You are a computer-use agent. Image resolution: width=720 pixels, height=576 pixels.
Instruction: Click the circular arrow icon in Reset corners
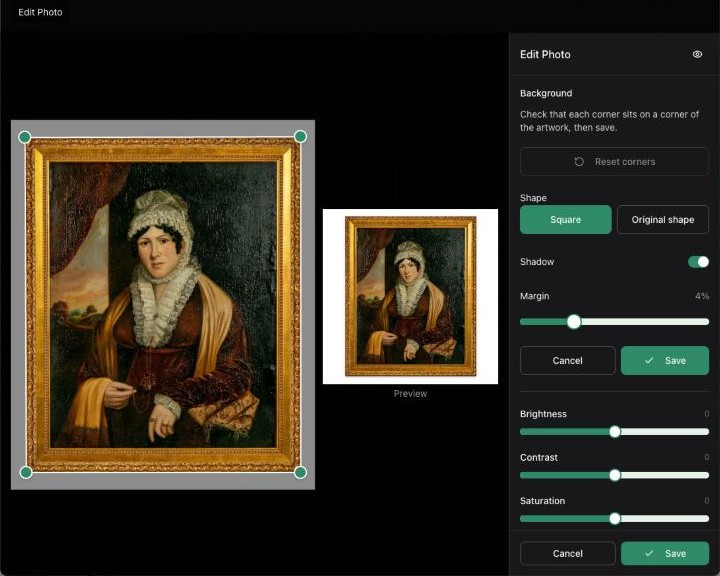pyautogui.click(x=579, y=162)
